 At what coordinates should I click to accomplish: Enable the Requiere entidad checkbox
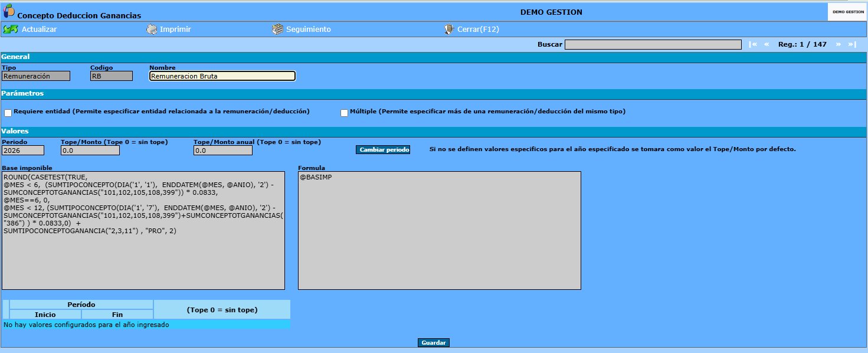point(8,113)
